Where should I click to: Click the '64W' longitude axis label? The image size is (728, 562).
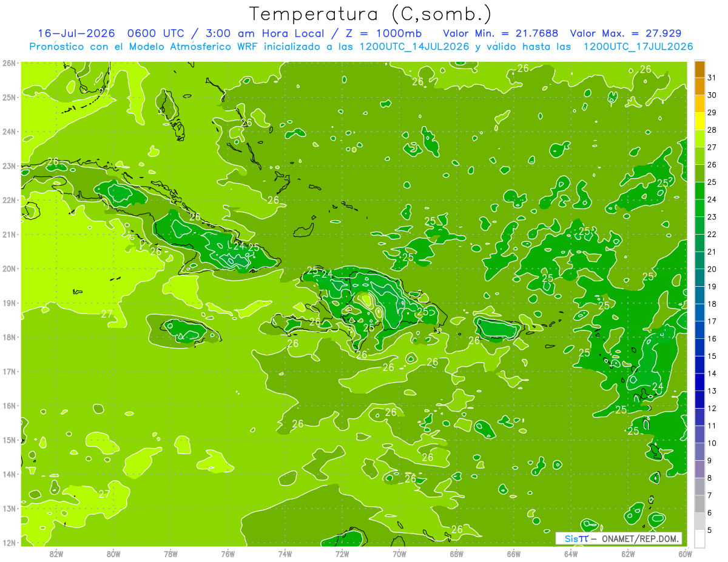tap(571, 554)
